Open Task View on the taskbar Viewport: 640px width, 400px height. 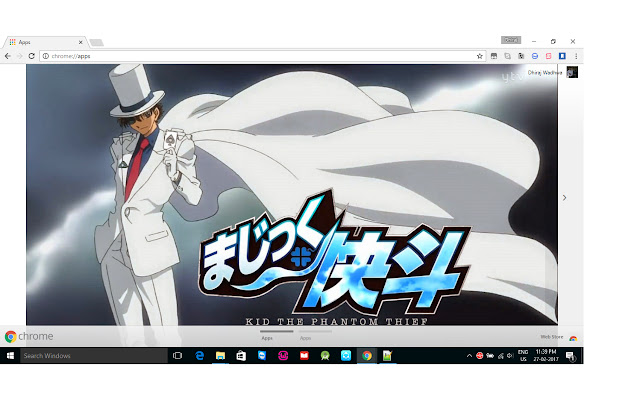pos(178,356)
